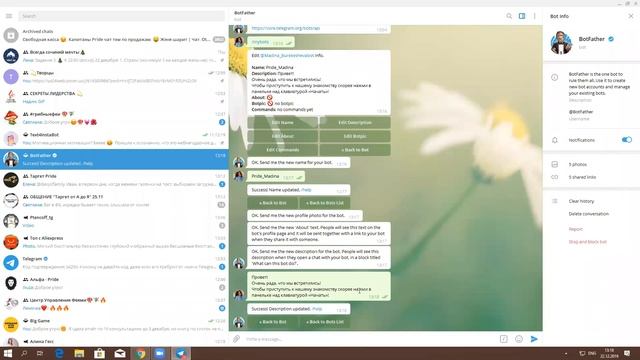Click Delete conversation
This screenshot has height=360, width=640.
(589, 214)
